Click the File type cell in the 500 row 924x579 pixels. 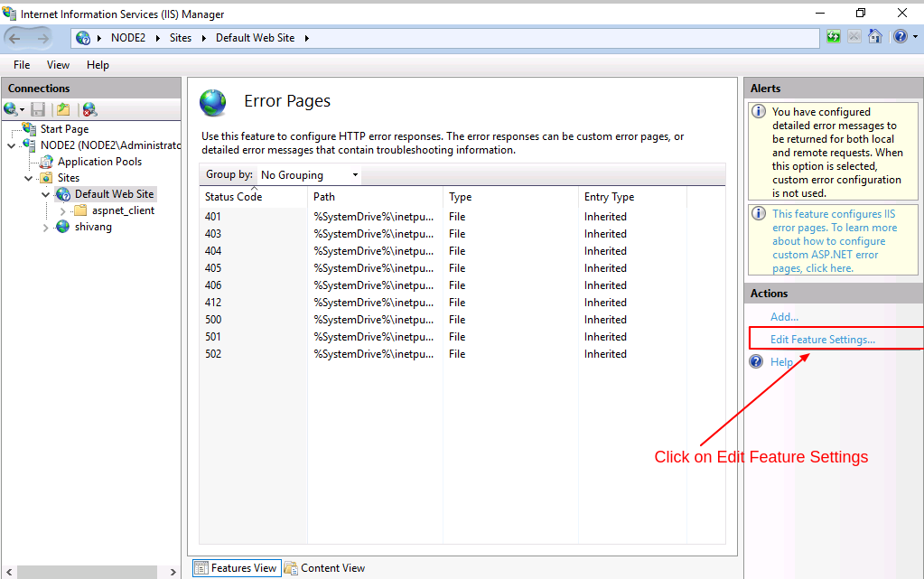pyautogui.click(x=457, y=320)
